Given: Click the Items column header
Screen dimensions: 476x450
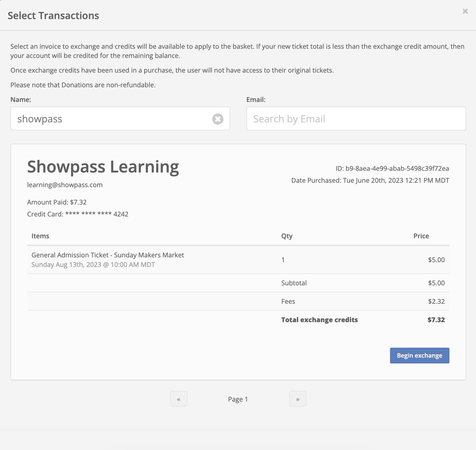Looking at the screenshot, I should tap(40, 236).
